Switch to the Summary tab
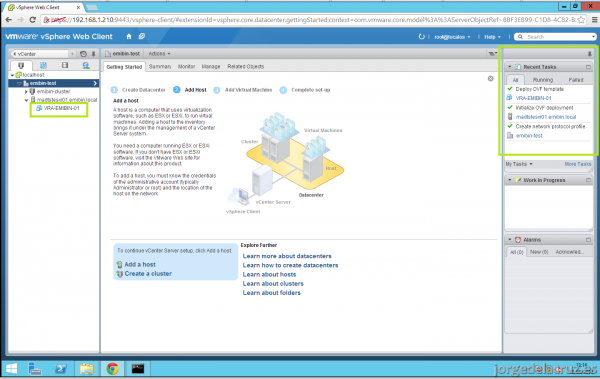The image size is (600, 379). click(x=160, y=67)
